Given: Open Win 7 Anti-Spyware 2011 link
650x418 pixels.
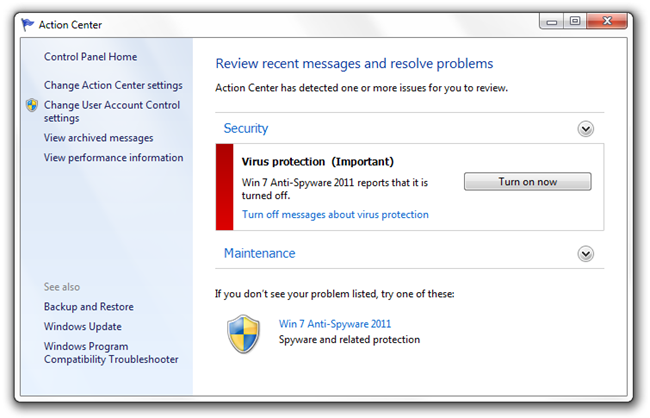Looking at the screenshot, I should coord(335,323).
